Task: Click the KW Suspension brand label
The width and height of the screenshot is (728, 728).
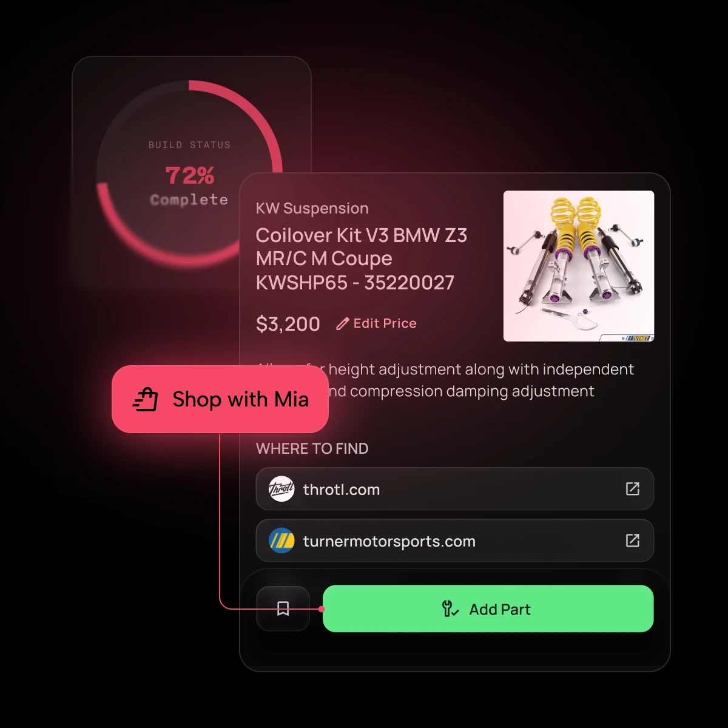Action: click(312, 208)
